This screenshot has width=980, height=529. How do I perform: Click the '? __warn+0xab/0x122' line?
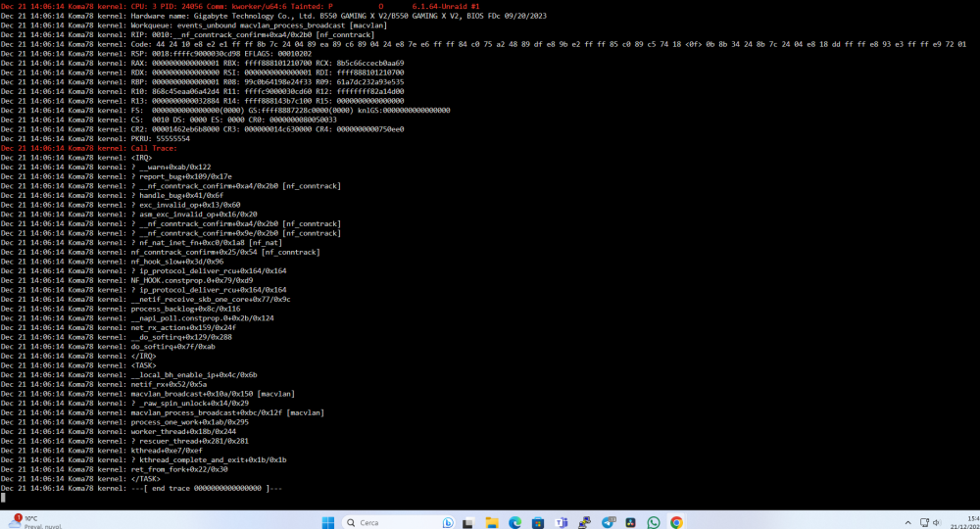click(x=106, y=167)
